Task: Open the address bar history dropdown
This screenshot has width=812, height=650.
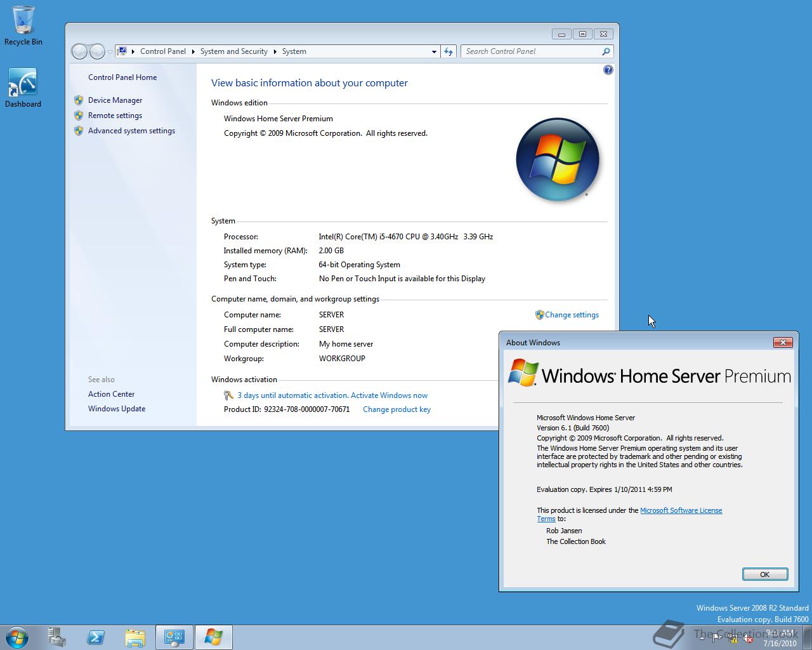Action: [434, 51]
